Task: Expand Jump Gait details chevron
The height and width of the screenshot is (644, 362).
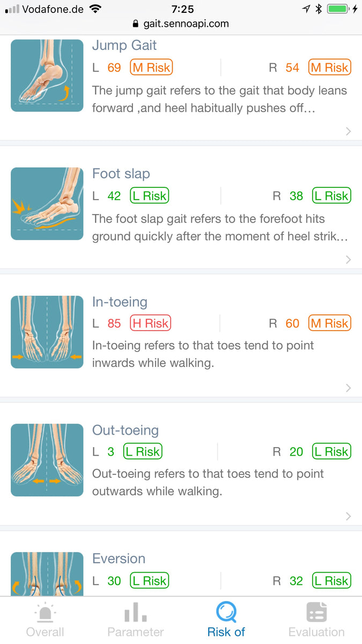Action: (x=349, y=131)
